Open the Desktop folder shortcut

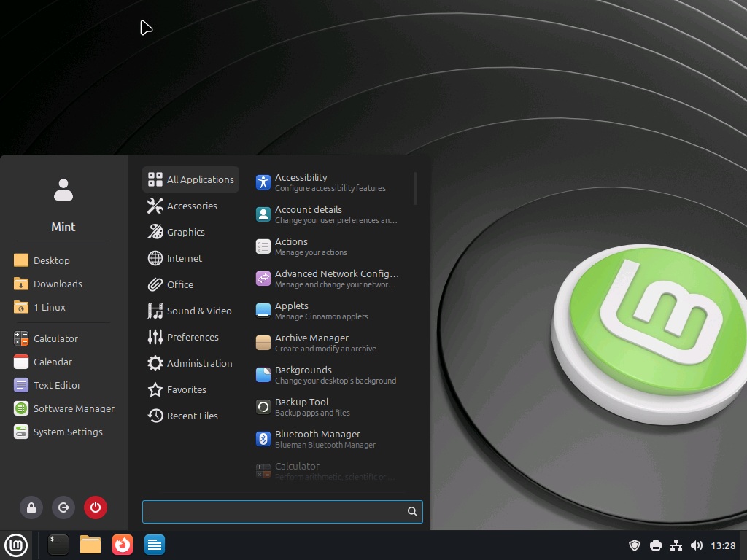click(63, 260)
